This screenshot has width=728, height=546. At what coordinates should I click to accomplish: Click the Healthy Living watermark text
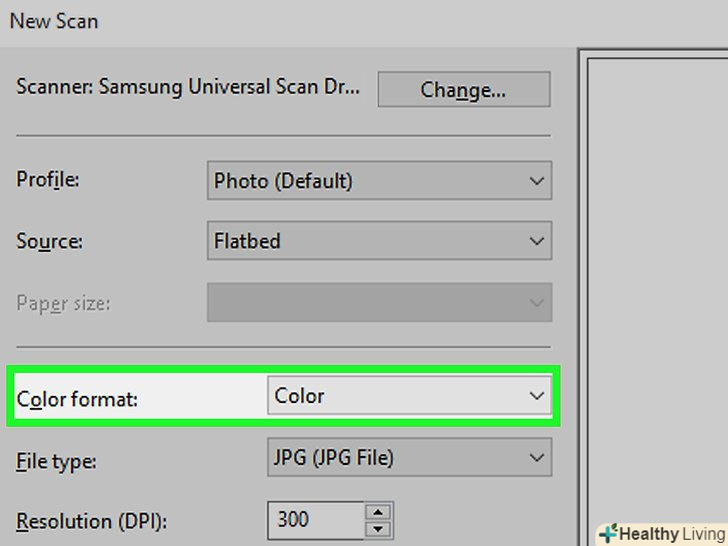coord(672,534)
